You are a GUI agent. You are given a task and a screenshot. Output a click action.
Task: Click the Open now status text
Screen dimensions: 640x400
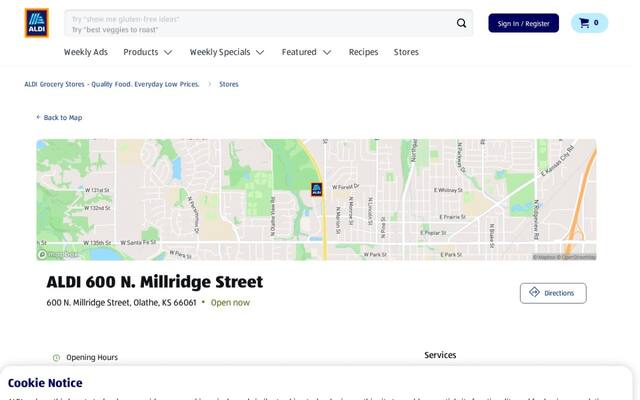click(230, 302)
